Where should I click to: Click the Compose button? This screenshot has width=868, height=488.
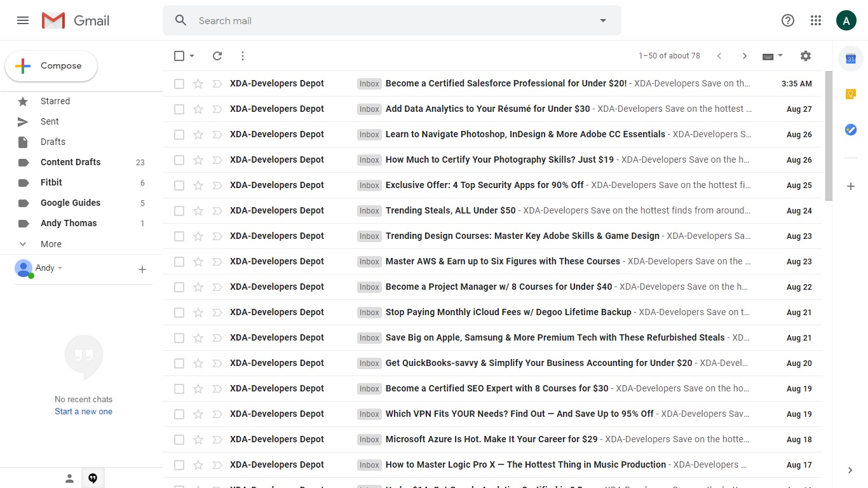51,66
